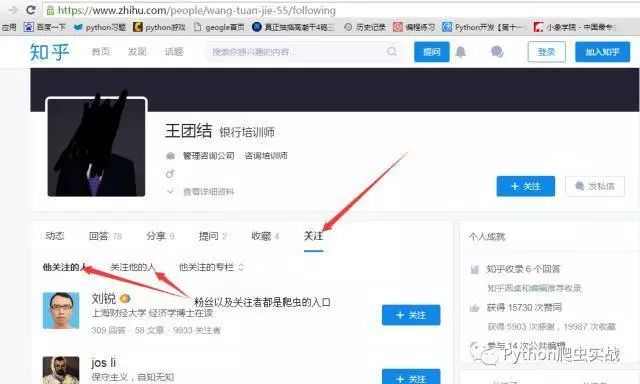Click the 知乎收录 bookmark icon
Viewport: 640px width, 384px height.
point(474,269)
